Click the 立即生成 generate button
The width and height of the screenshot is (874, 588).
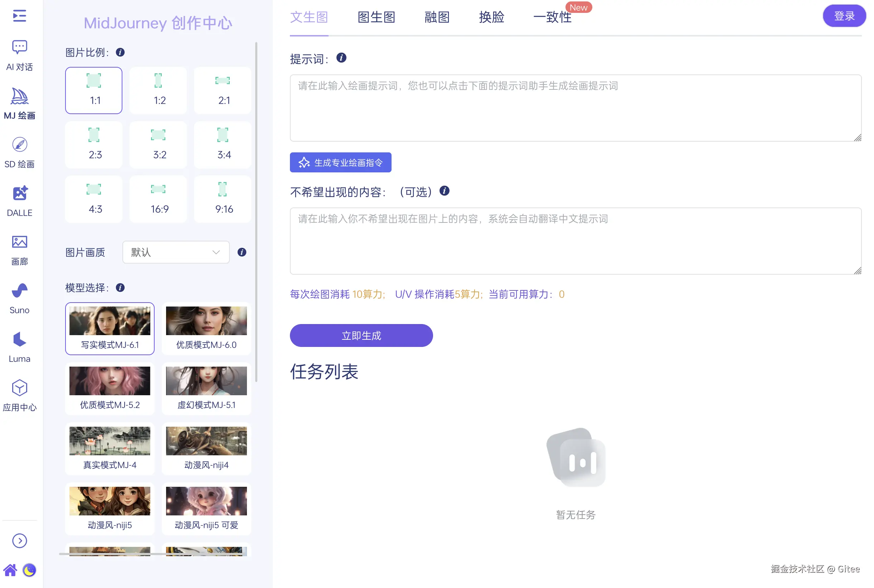coord(361,335)
